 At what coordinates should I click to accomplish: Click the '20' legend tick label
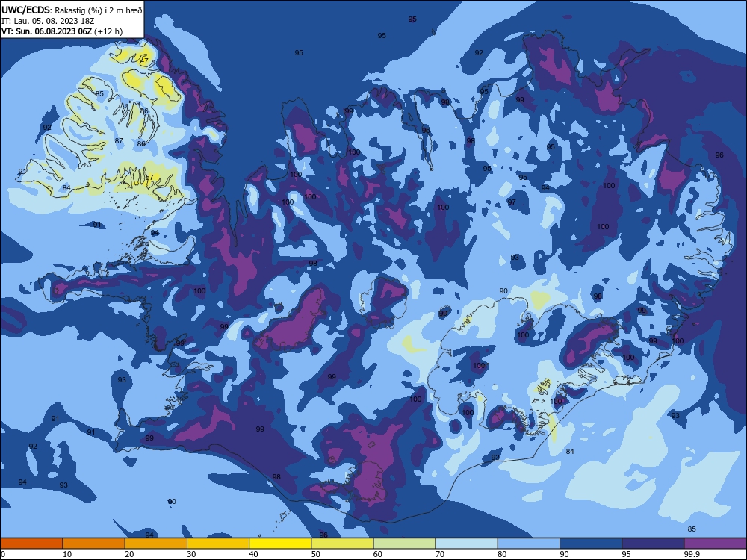point(129,554)
